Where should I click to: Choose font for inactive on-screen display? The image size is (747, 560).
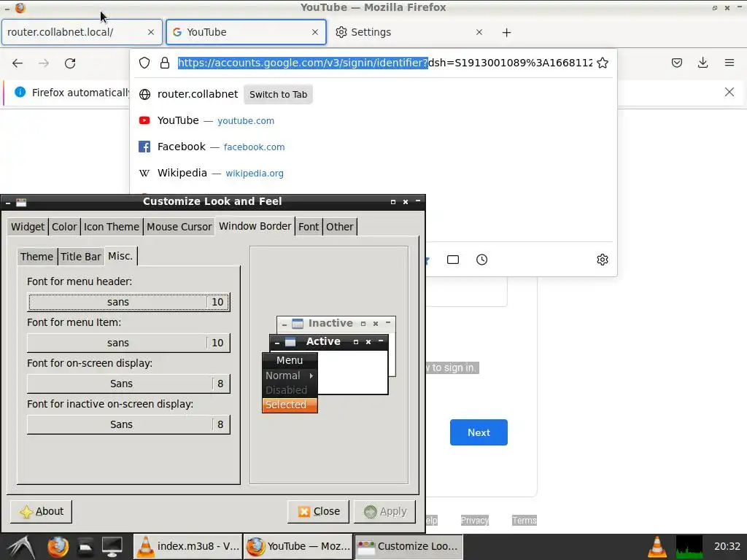tap(128, 425)
